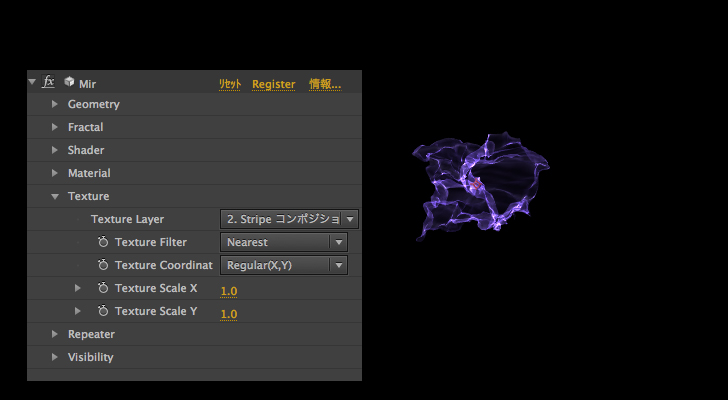Enable the Texture Coordinate stopwatch
This screenshot has width=728, height=400.
click(x=103, y=265)
